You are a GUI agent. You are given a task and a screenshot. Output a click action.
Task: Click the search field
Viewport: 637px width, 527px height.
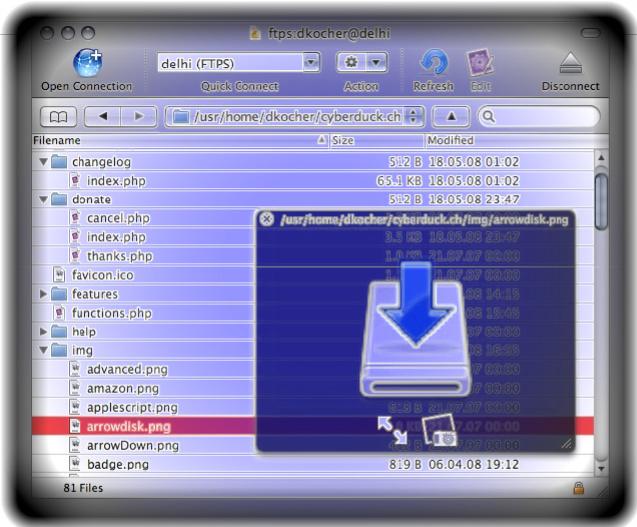539,117
